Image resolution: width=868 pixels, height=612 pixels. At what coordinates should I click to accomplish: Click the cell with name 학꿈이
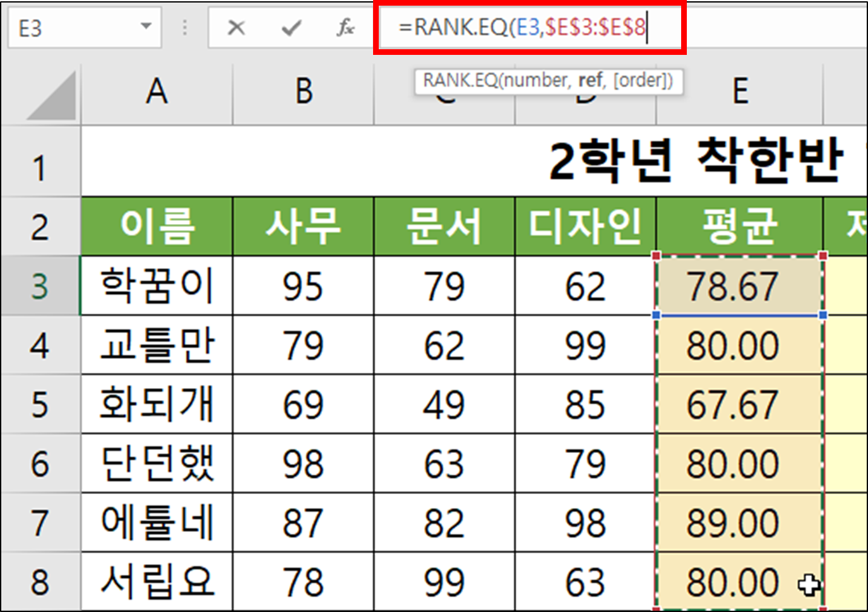156,286
